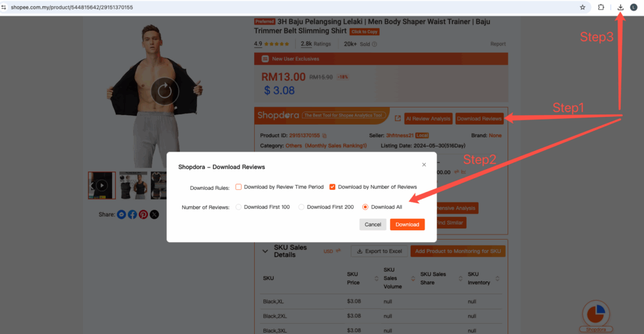644x334 pixels.
Task: Share product via Facebook icon
Action: [x=132, y=214]
